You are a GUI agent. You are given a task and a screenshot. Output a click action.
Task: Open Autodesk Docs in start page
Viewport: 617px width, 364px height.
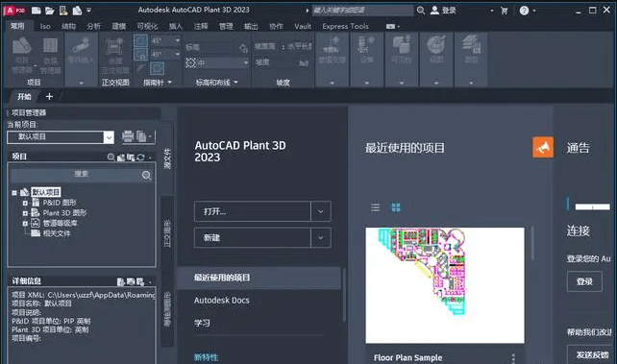tap(222, 301)
